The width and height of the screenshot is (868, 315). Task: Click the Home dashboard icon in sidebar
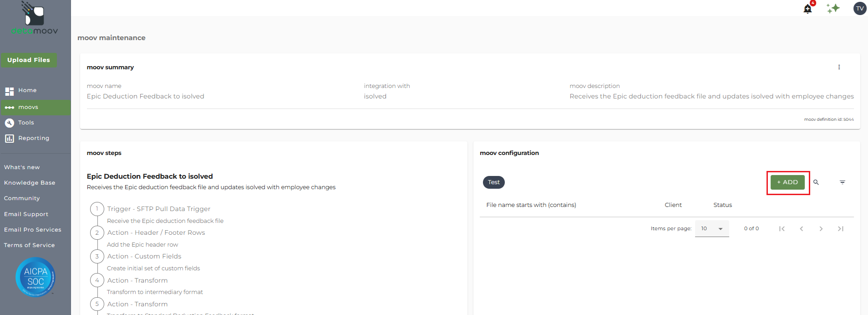10,91
